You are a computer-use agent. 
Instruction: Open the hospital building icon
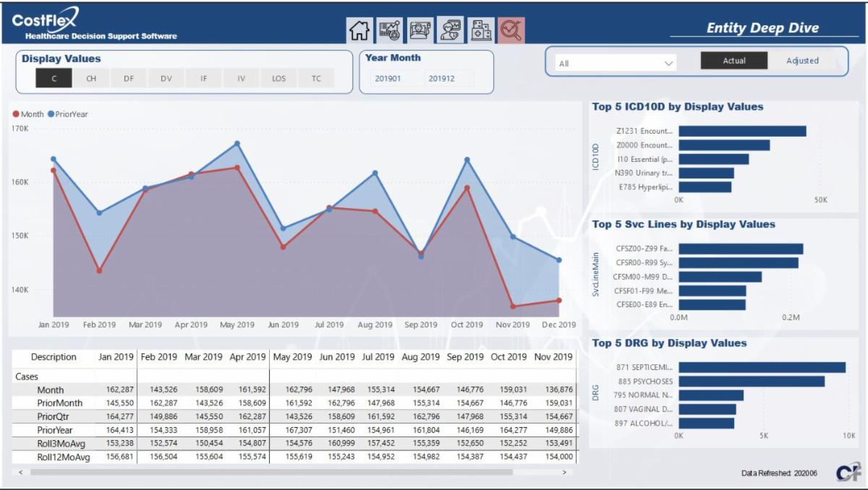481,30
